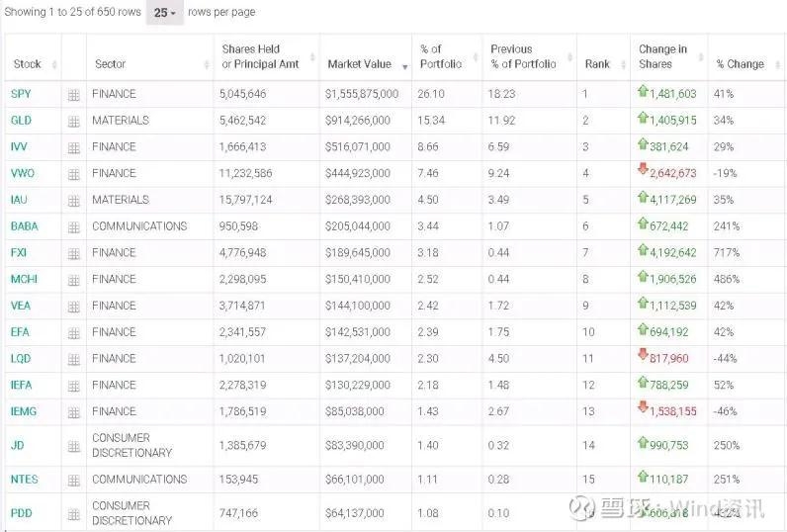The width and height of the screenshot is (787, 532).
Task: Select the MATERIALS sector in GLD row
Action: pyautogui.click(x=121, y=121)
